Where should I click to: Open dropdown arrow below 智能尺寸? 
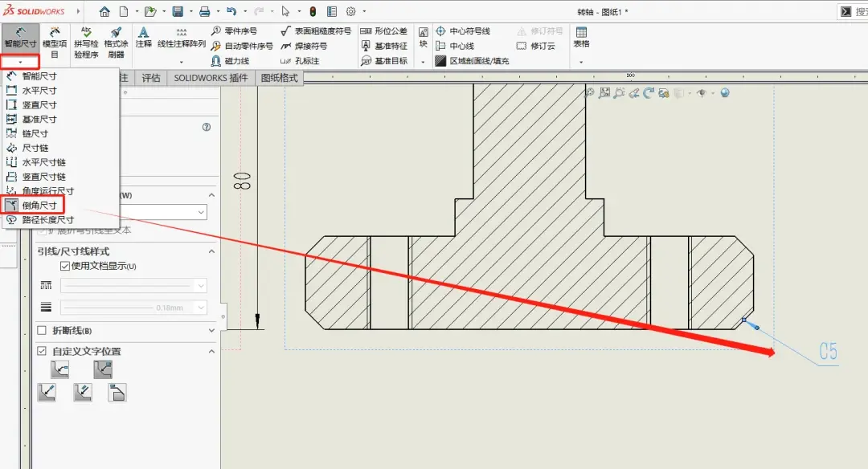(20, 61)
